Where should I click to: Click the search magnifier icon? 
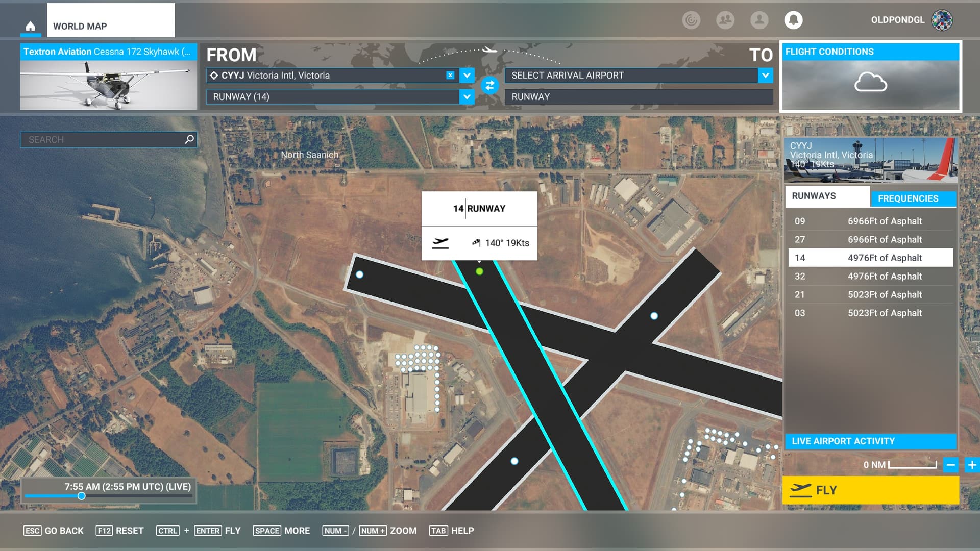pyautogui.click(x=189, y=139)
